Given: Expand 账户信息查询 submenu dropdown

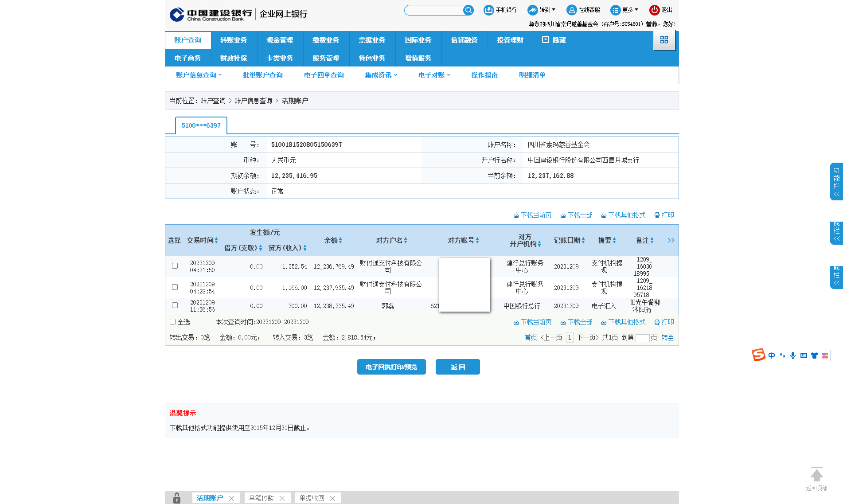Looking at the screenshot, I should [x=220, y=75].
